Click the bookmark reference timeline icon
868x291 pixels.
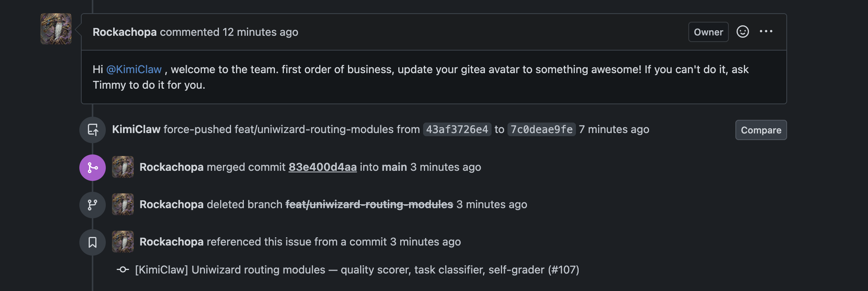point(93,242)
